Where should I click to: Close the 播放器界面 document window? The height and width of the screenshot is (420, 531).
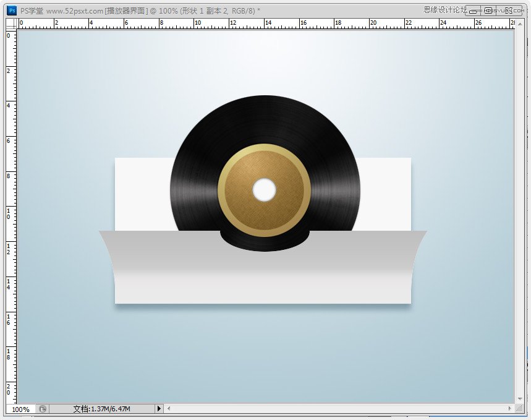(x=509, y=11)
